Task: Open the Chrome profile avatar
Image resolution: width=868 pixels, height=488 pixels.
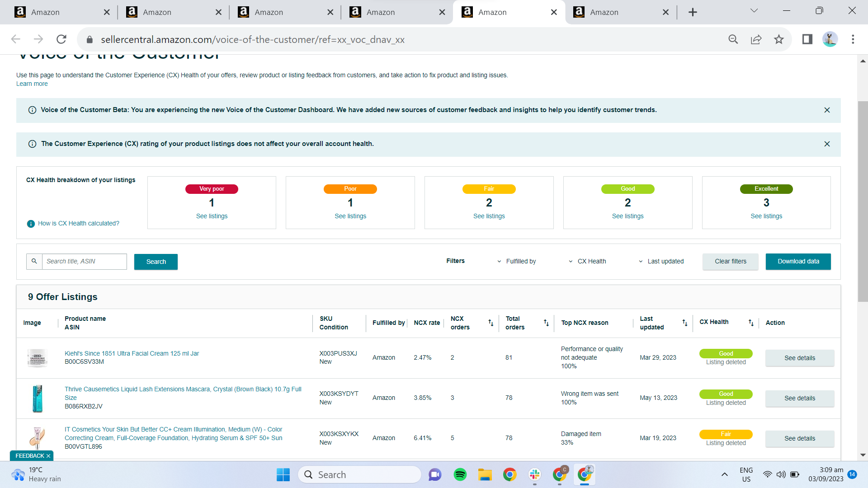Action: [x=830, y=39]
